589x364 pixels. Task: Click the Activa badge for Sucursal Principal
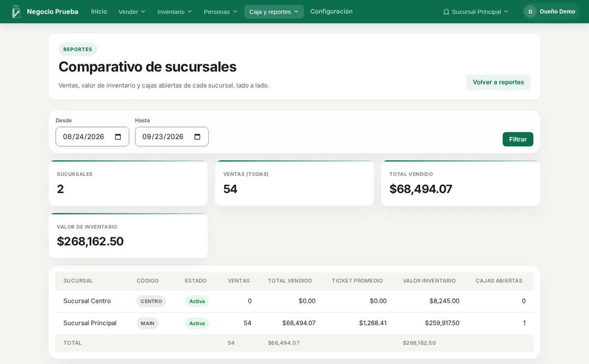[197, 323]
